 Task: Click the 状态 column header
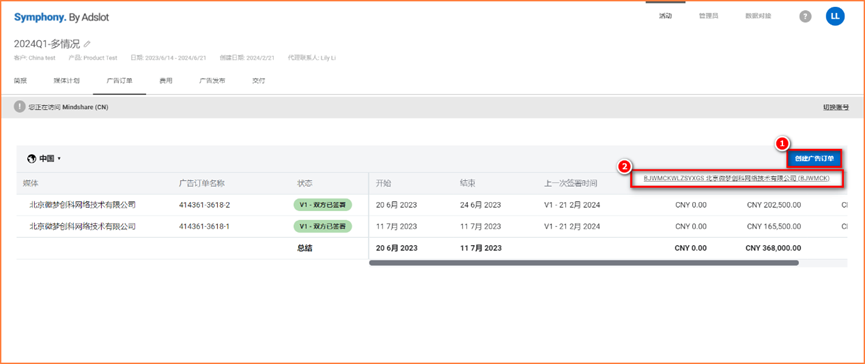pyautogui.click(x=305, y=183)
